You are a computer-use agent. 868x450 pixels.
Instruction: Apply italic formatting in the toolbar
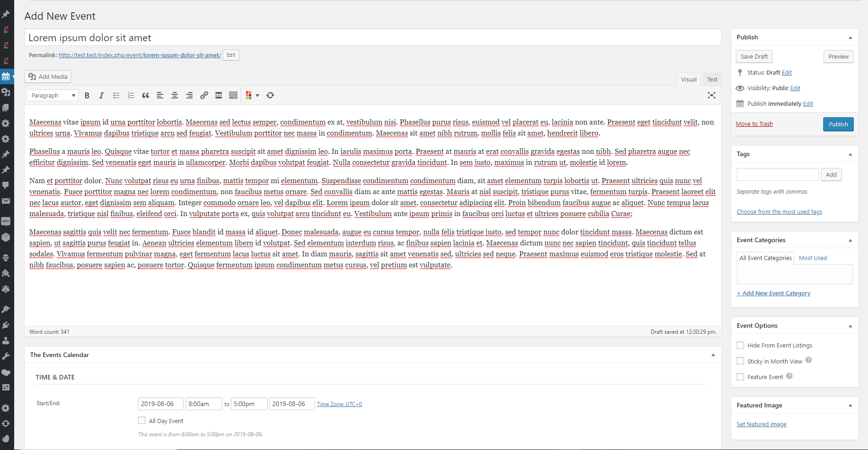tap(102, 95)
